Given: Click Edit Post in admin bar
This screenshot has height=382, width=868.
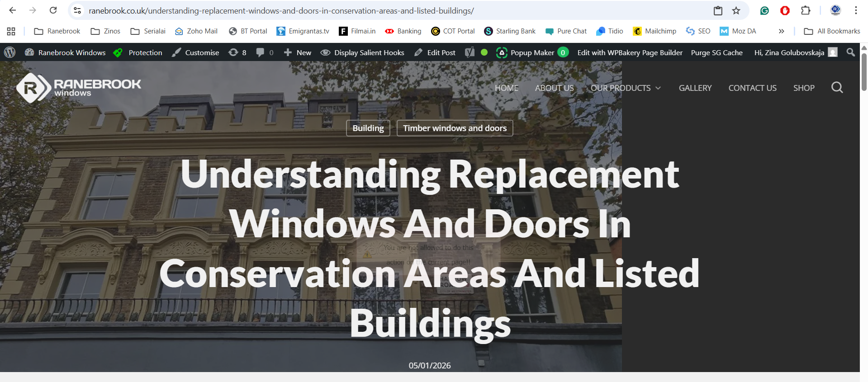Looking at the screenshot, I should (x=435, y=52).
